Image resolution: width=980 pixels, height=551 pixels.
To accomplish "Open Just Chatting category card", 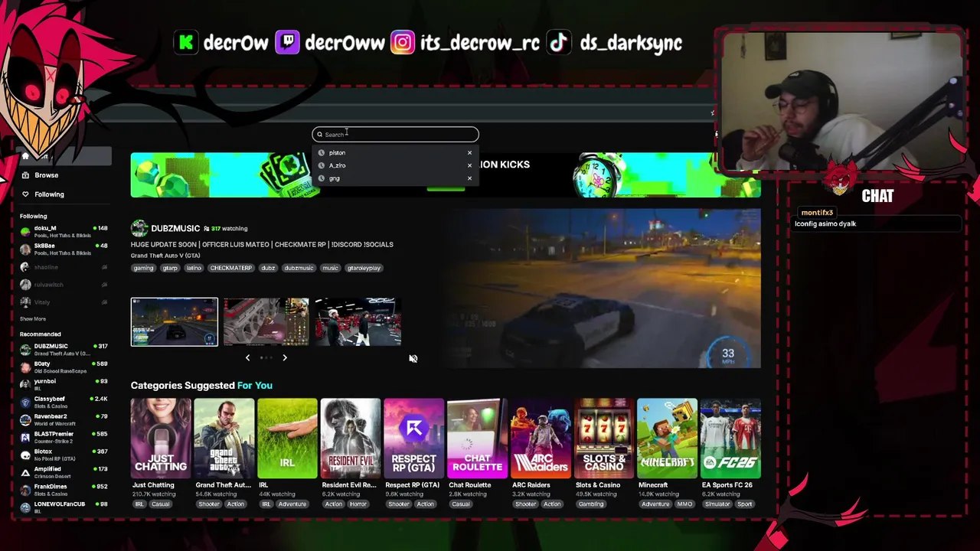I will point(161,438).
